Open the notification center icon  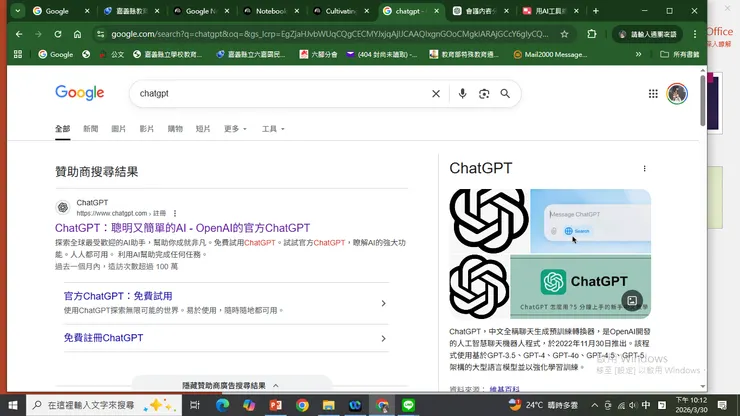click(722, 405)
